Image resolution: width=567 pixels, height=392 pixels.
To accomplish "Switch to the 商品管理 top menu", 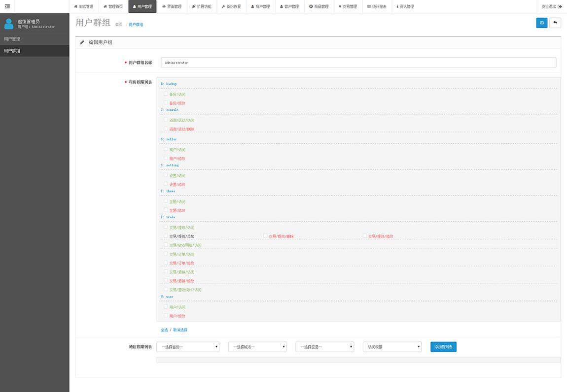I will (x=319, y=6).
